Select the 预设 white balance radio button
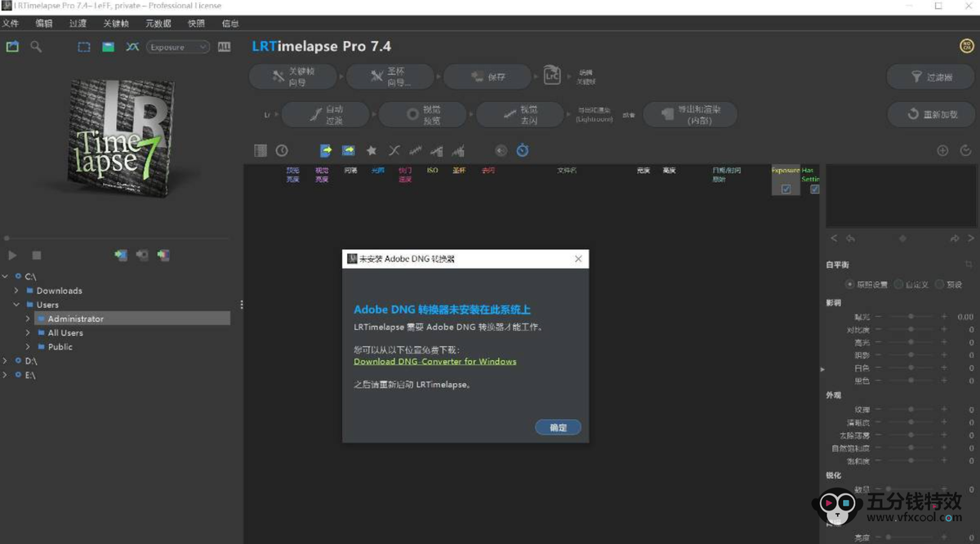Screen dimensions: 980x544 939,284
